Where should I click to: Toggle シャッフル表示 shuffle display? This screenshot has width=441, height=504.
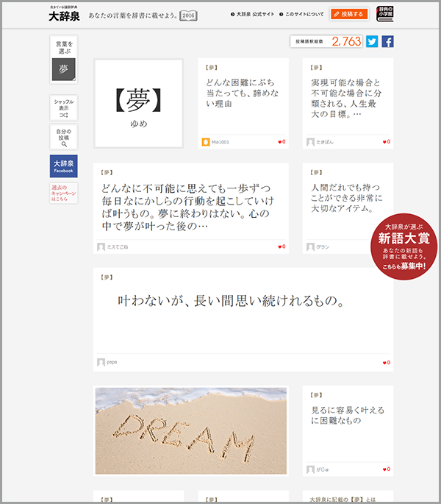pyautogui.click(x=64, y=108)
